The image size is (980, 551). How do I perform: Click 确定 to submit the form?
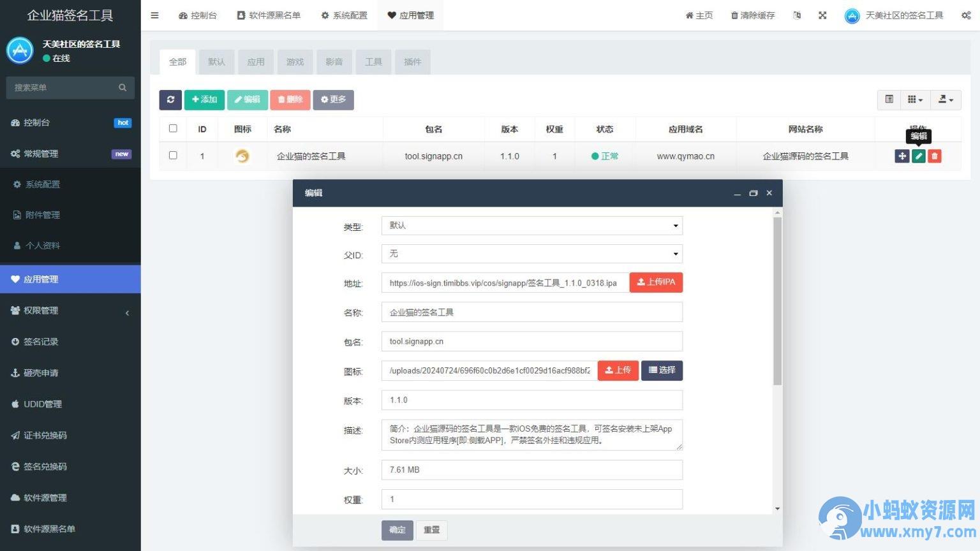pyautogui.click(x=397, y=530)
